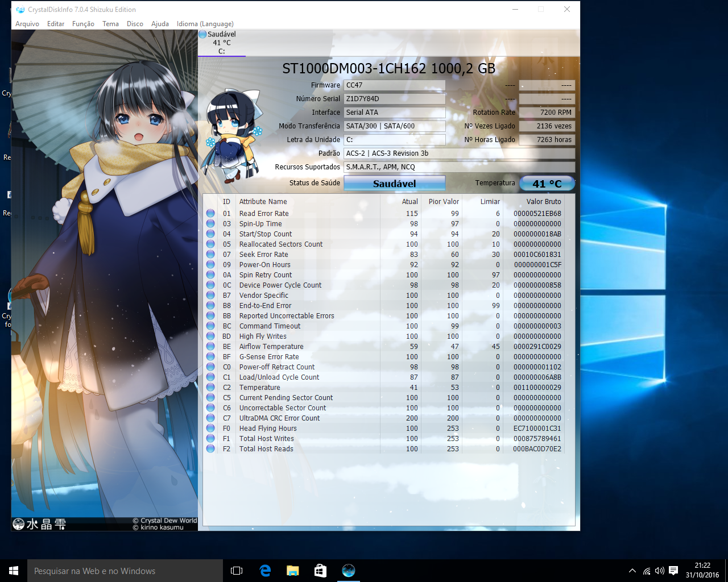
Task: Click the Uncorrectable Sector Count orb
Action: (210, 408)
